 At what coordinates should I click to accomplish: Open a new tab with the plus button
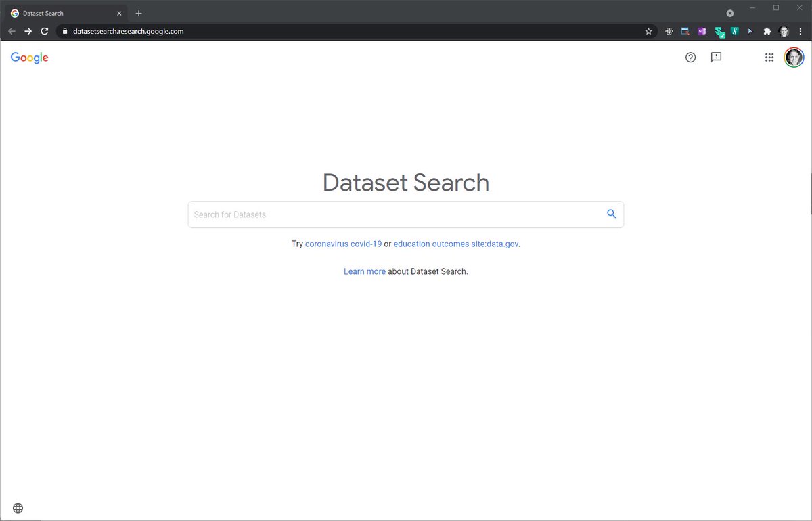[x=139, y=13]
